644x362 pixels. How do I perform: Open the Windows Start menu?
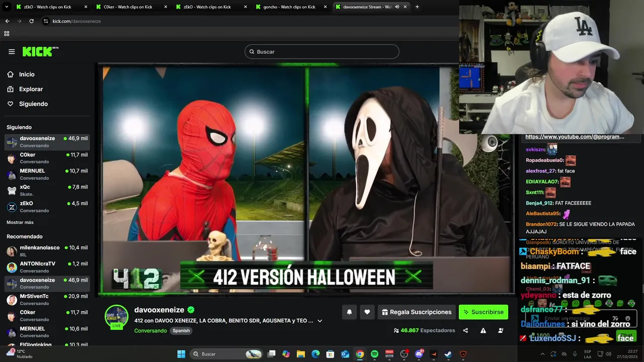[x=181, y=354]
